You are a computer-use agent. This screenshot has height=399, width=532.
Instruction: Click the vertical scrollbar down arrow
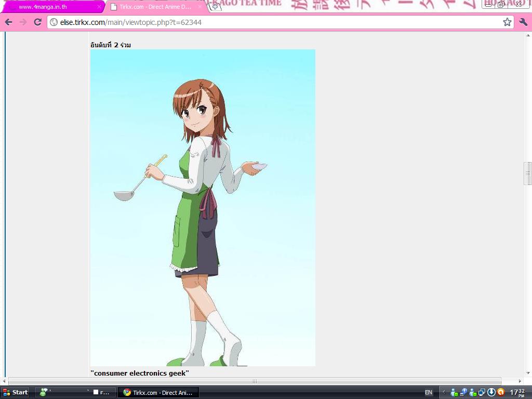528,373
